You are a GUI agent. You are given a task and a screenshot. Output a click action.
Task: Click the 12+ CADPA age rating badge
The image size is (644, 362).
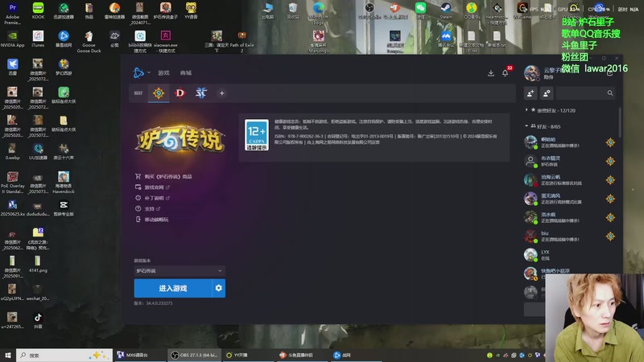click(x=257, y=134)
